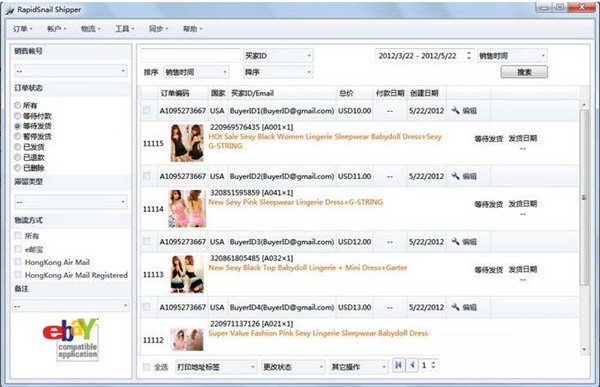Image resolution: width=600 pixels, height=387 pixels.
Task: Open the 物流 menu
Action: [x=91, y=29]
